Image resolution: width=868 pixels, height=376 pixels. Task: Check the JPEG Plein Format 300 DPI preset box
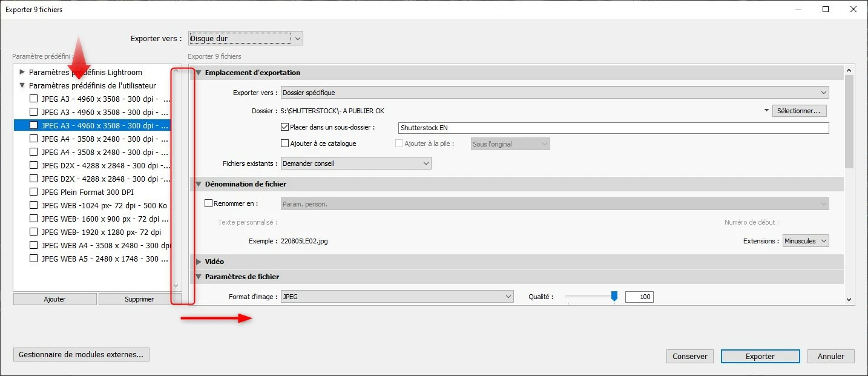(34, 192)
